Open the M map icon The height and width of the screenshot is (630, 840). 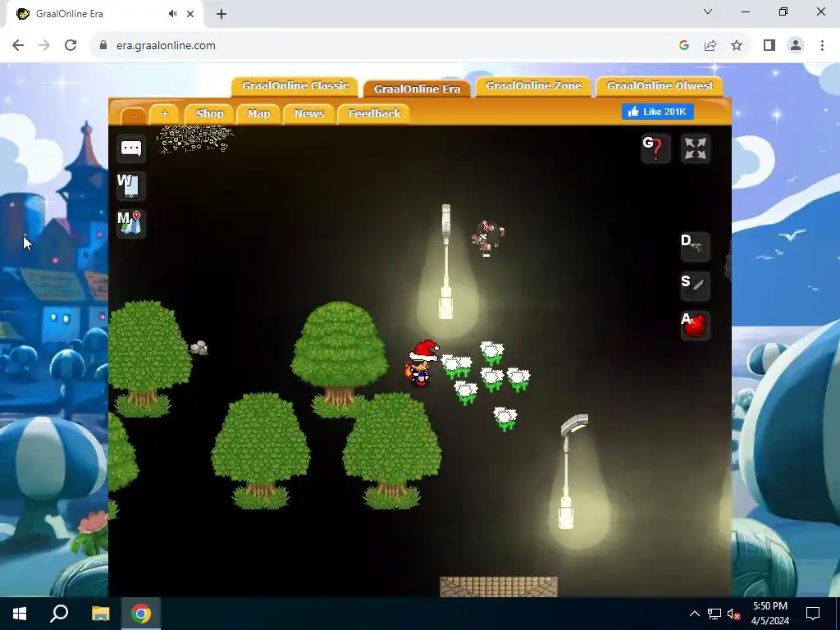click(130, 223)
